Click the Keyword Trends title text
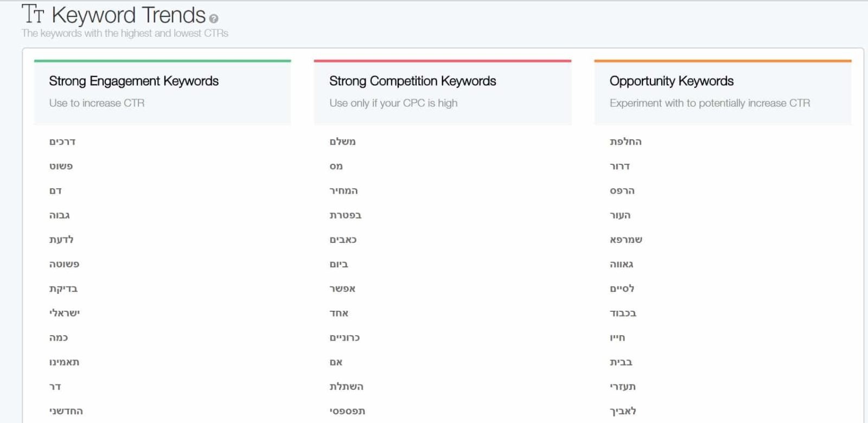868x423 pixels. pos(128,15)
